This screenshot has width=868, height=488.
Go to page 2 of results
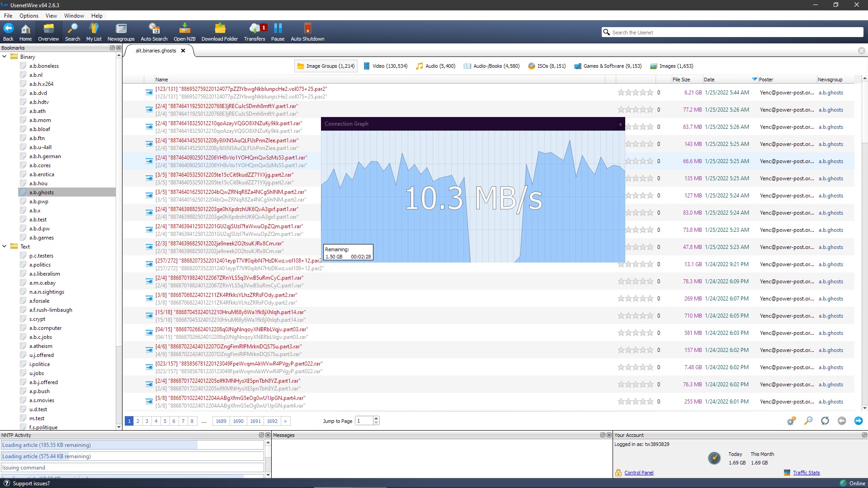point(138,421)
